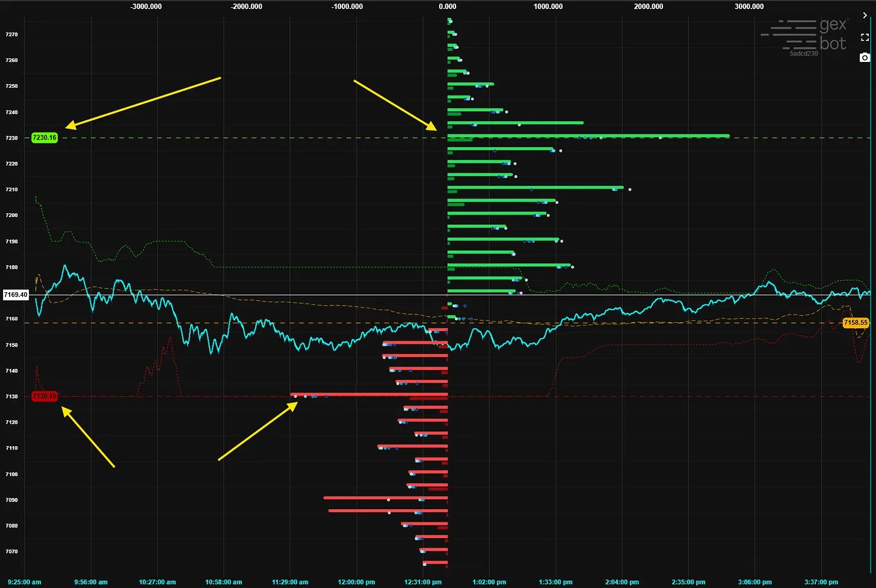
Task: Click the 3:06:00 pm time label
Action: (754, 582)
